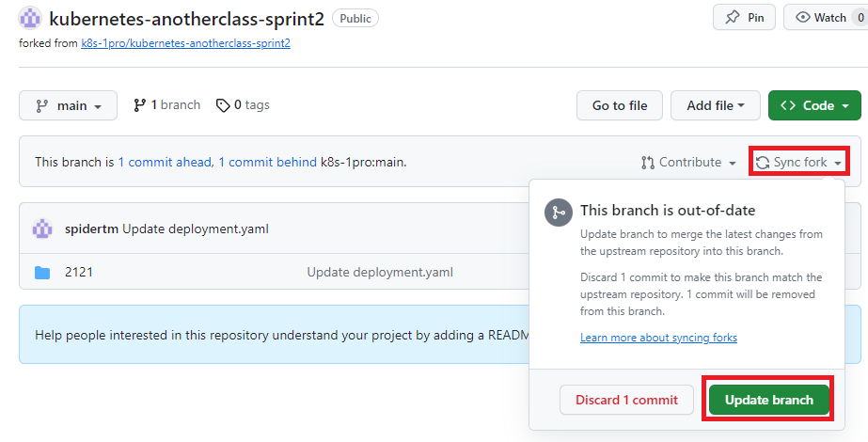View the 0 tags list
The height and width of the screenshot is (442, 868).
pyautogui.click(x=243, y=105)
